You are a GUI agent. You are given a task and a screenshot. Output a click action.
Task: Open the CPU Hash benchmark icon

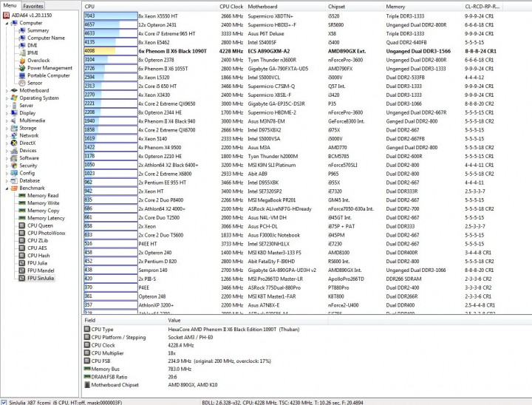pos(22,255)
